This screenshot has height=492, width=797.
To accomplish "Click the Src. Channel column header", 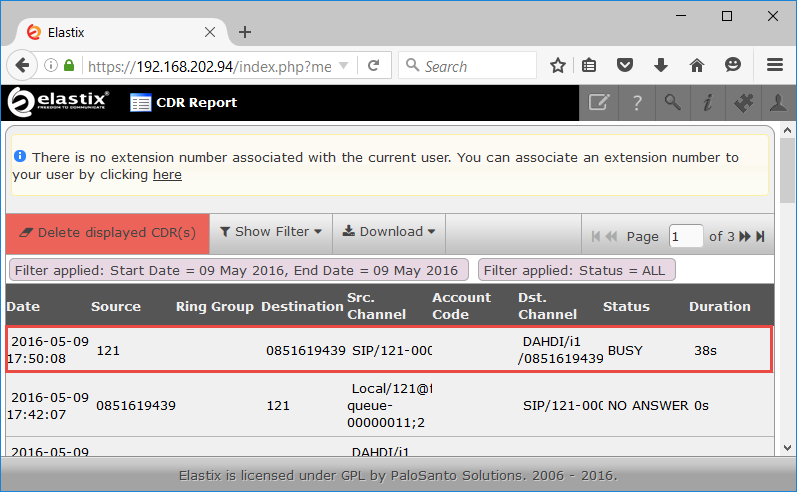I will click(x=376, y=306).
